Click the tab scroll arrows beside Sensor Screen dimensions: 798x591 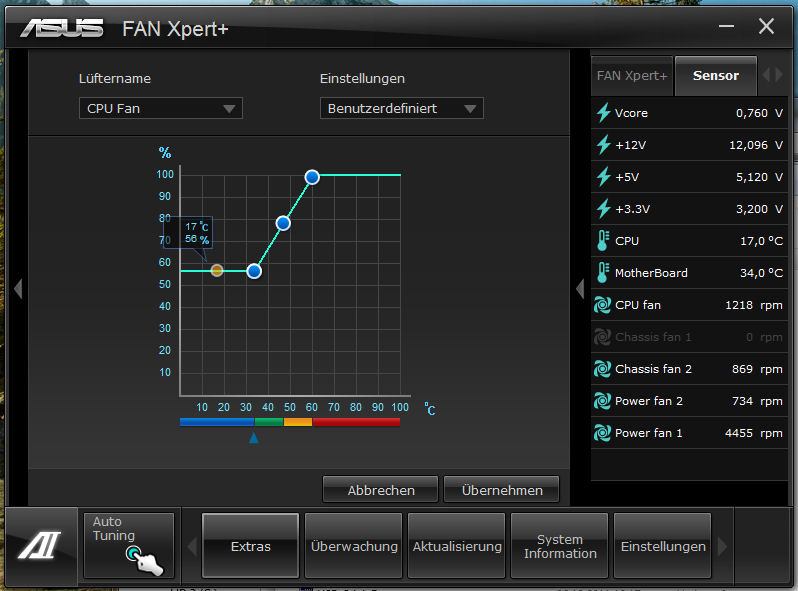click(x=772, y=75)
